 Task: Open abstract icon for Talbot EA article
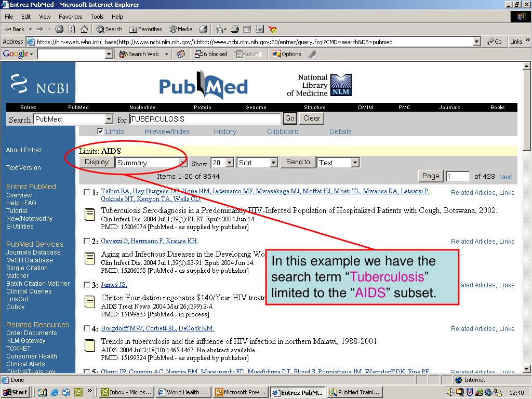[x=89, y=215]
